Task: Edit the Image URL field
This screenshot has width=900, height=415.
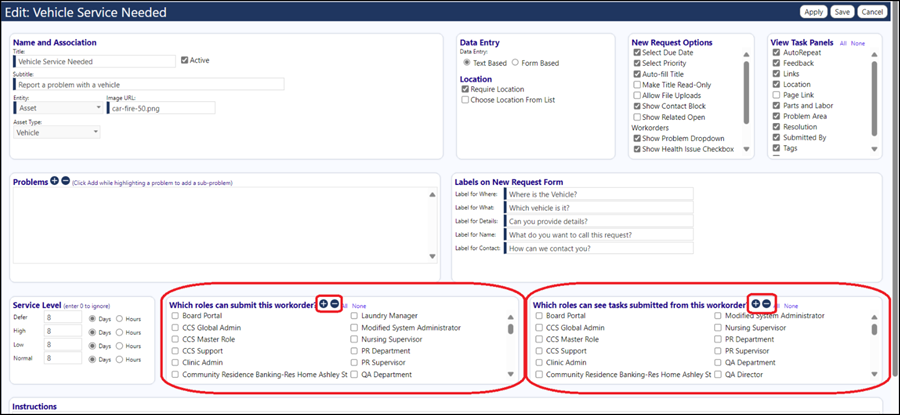Action: coord(161,108)
